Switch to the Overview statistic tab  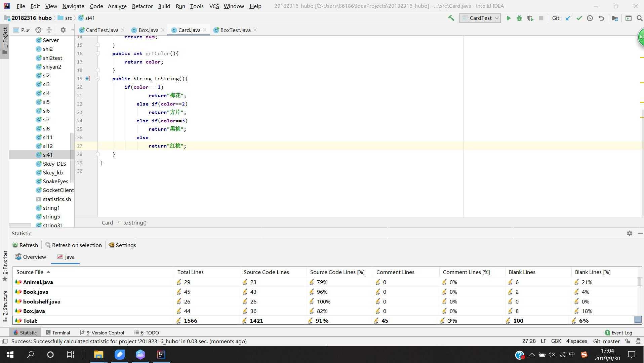point(31,257)
